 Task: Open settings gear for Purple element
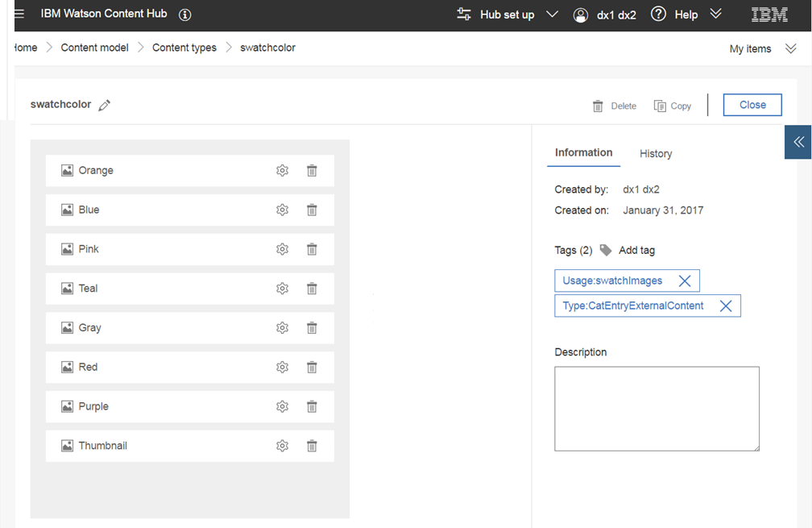pyautogui.click(x=282, y=407)
